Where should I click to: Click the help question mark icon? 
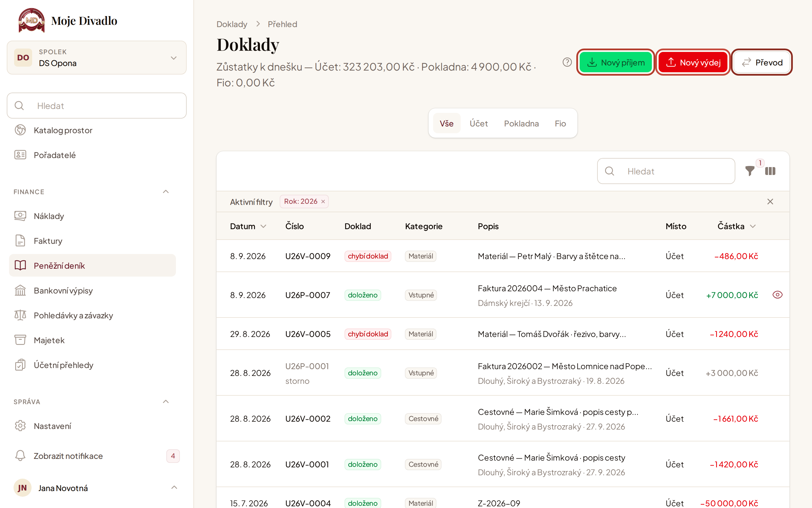tap(567, 62)
